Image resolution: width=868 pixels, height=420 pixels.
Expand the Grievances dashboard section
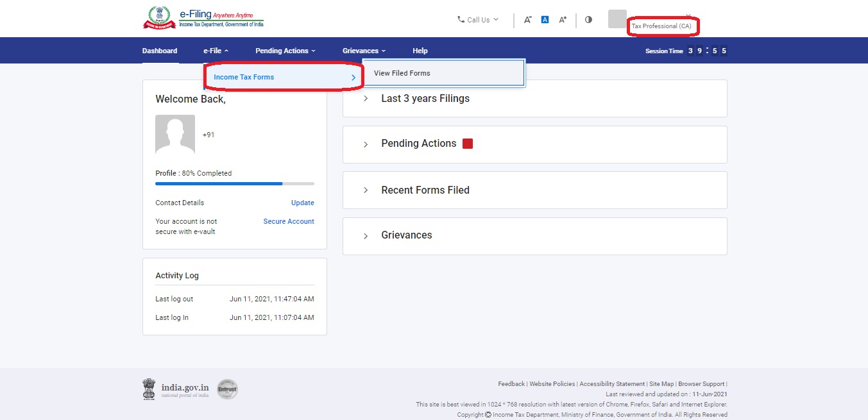point(406,235)
